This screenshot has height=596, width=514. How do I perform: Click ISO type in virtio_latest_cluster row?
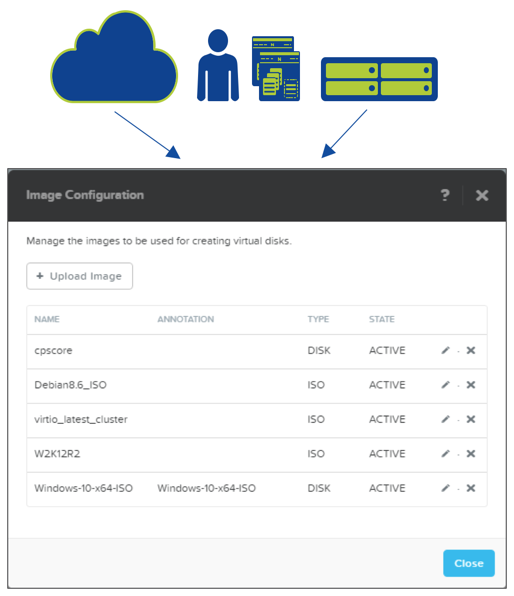[x=316, y=419]
